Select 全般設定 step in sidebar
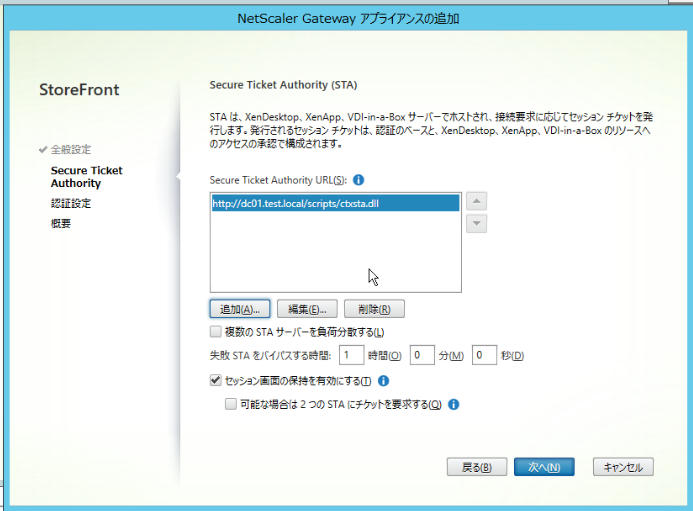 point(71,149)
